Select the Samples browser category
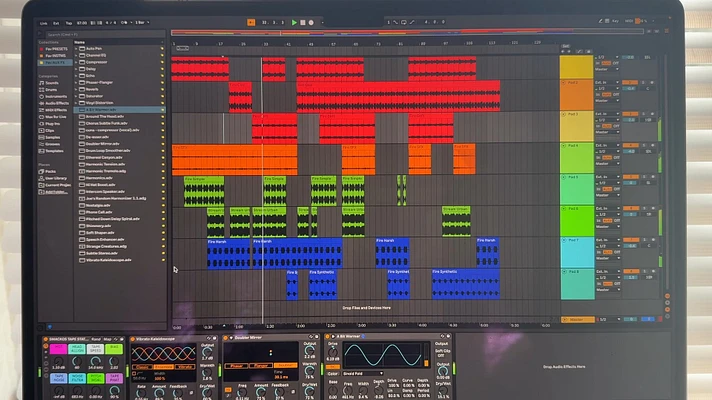This screenshot has width=712, height=400. tap(53, 137)
